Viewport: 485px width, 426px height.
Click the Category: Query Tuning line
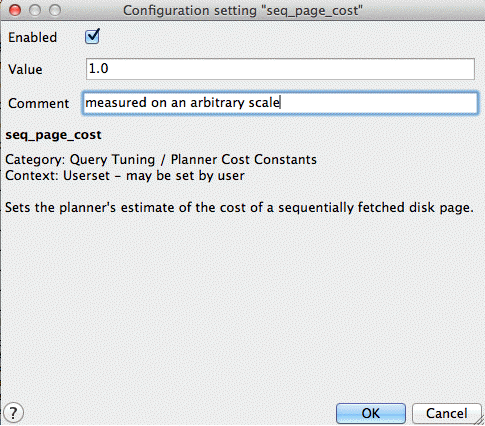point(161,160)
